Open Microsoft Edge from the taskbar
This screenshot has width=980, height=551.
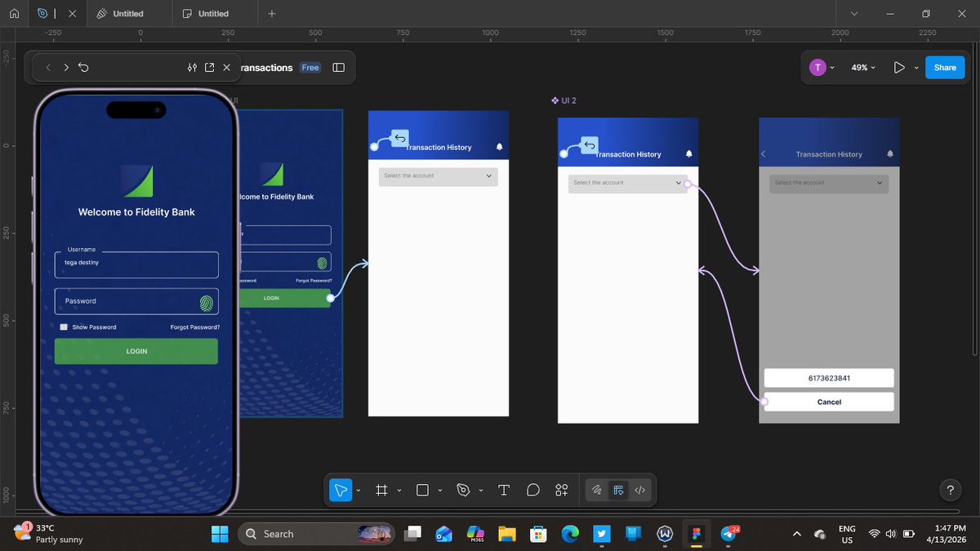(x=570, y=534)
